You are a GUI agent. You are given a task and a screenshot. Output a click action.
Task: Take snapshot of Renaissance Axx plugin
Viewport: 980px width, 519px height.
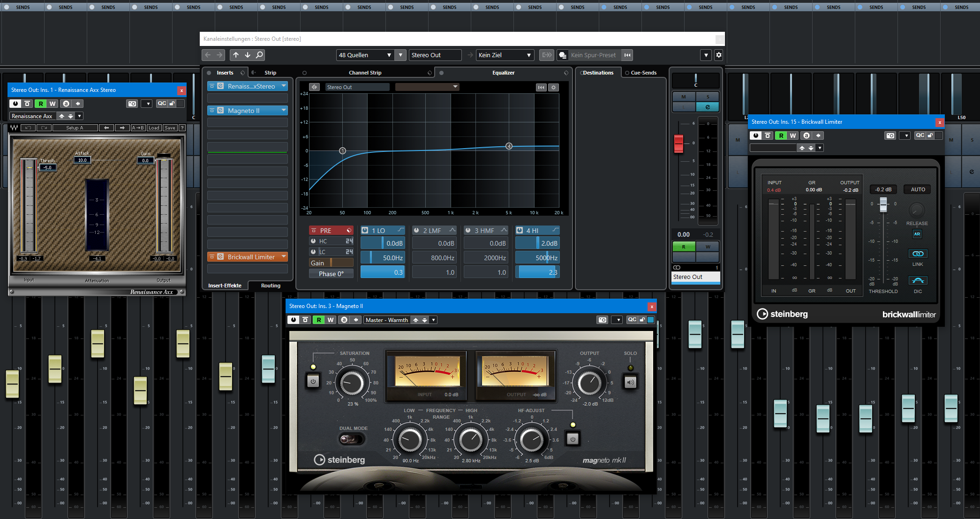pyautogui.click(x=132, y=104)
